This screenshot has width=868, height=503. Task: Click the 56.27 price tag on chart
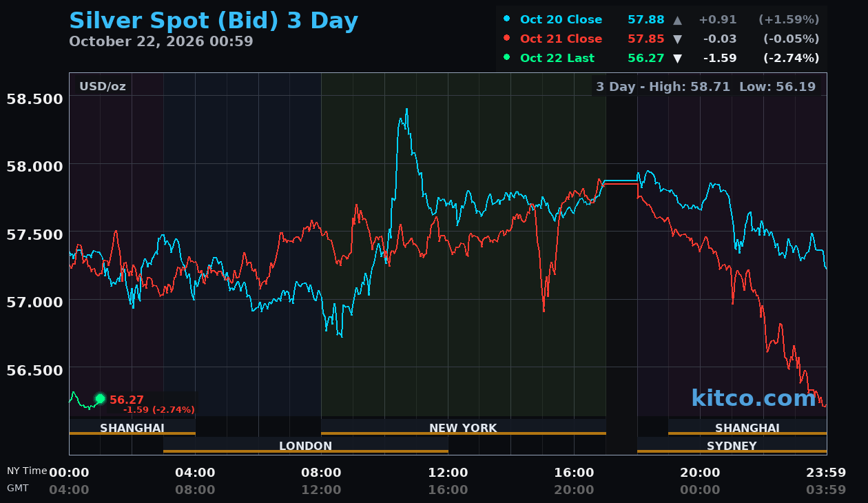(127, 400)
